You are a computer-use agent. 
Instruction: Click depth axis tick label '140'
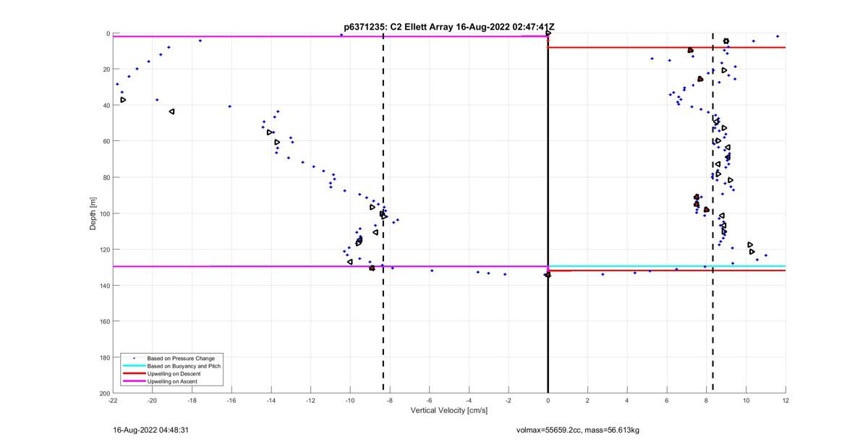[103, 285]
